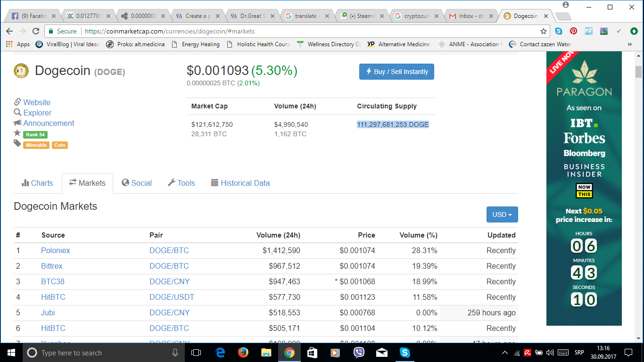The width and height of the screenshot is (644, 362).
Task: Open the BTC38 exchange link
Action: click(53, 281)
